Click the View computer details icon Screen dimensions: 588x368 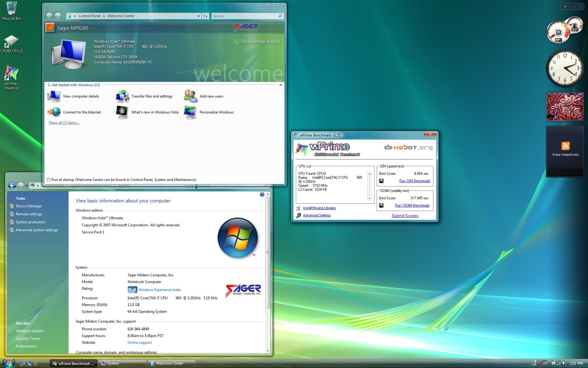click(54, 96)
